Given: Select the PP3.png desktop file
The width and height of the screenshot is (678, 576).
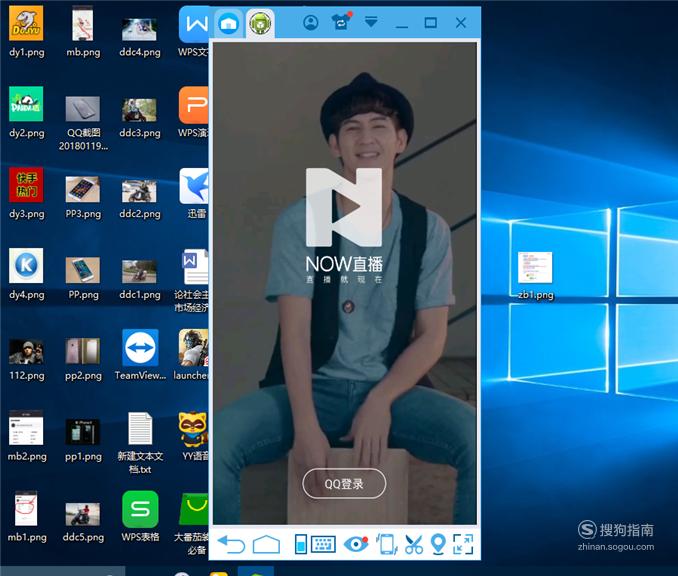Looking at the screenshot, I should 83,198.
